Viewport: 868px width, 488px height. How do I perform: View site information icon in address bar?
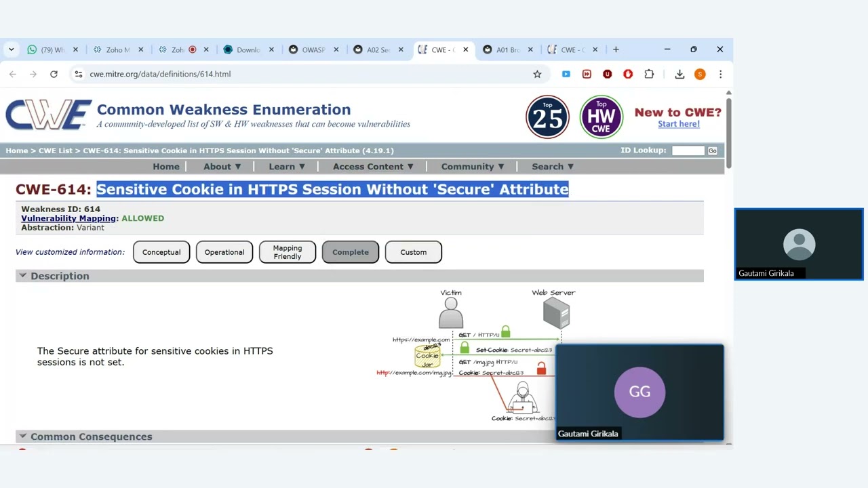pyautogui.click(x=79, y=74)
